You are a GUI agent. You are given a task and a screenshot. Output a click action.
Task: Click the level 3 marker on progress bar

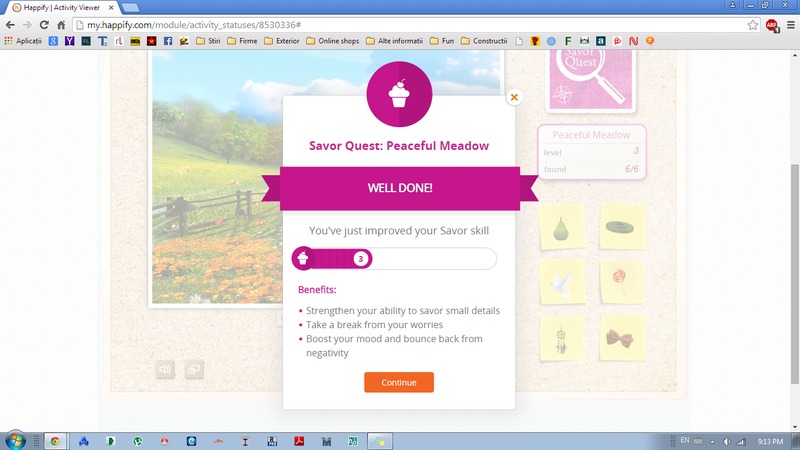coord(361,259)
